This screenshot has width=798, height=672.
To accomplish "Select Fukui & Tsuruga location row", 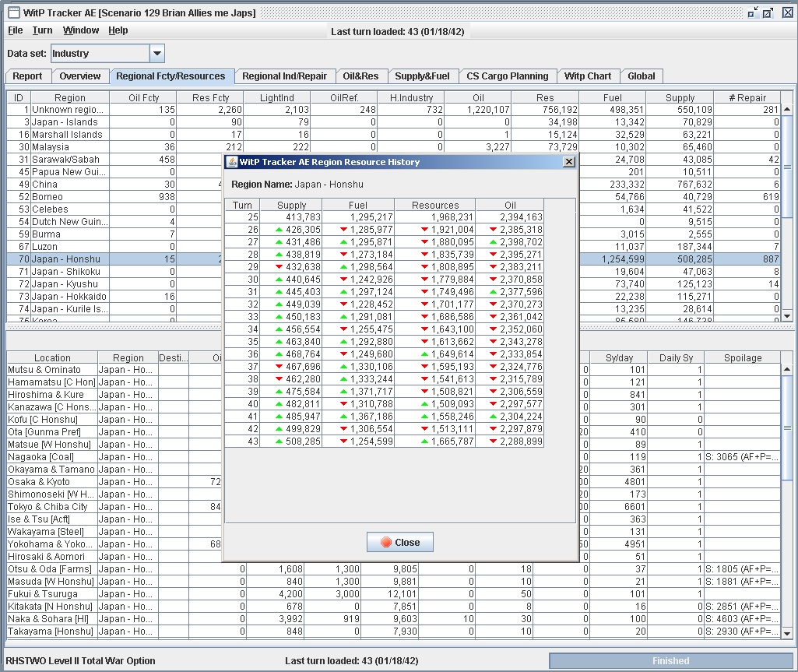I will pos(393,594).
